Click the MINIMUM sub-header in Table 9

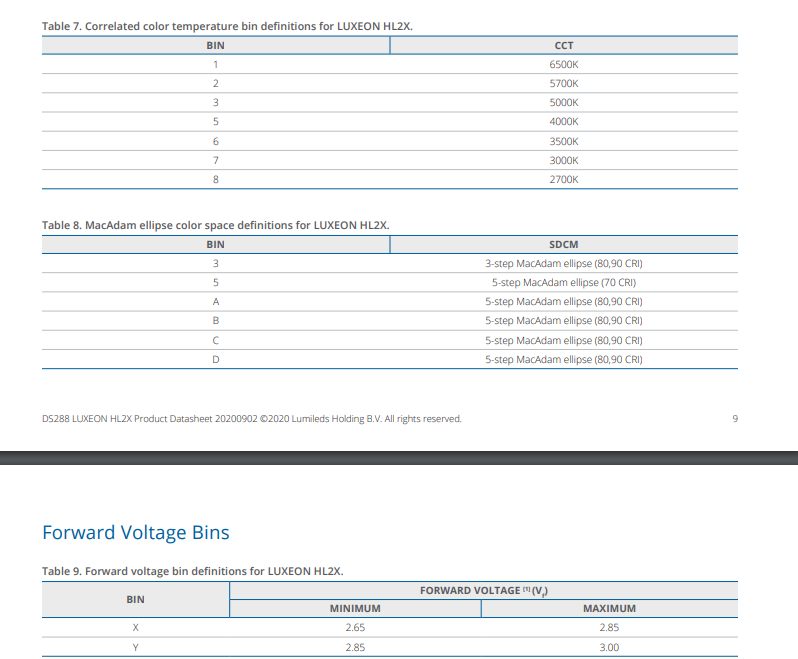pos(355,608)
